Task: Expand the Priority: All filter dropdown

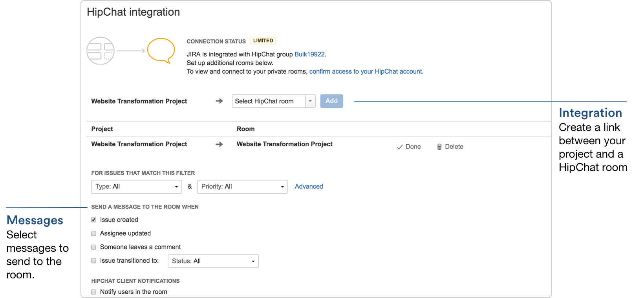Action: click(x=242, y=187)
